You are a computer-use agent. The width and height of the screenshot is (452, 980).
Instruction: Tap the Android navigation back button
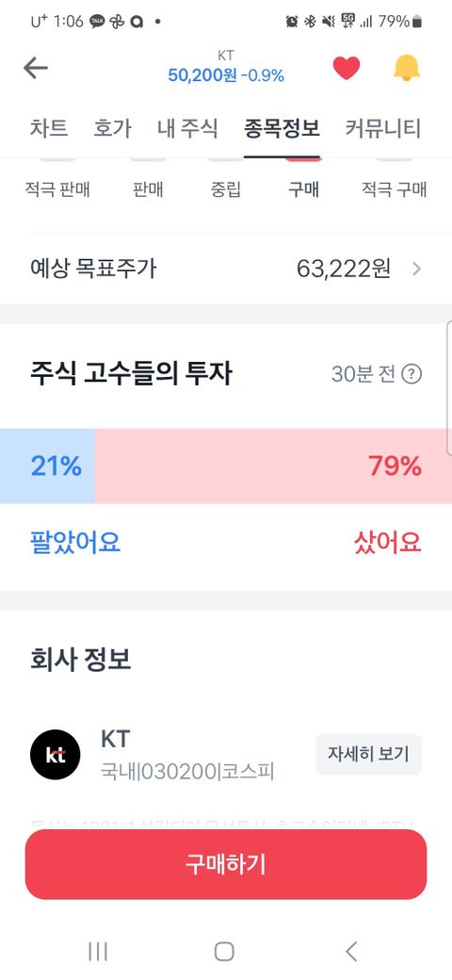tap(351, 951)
